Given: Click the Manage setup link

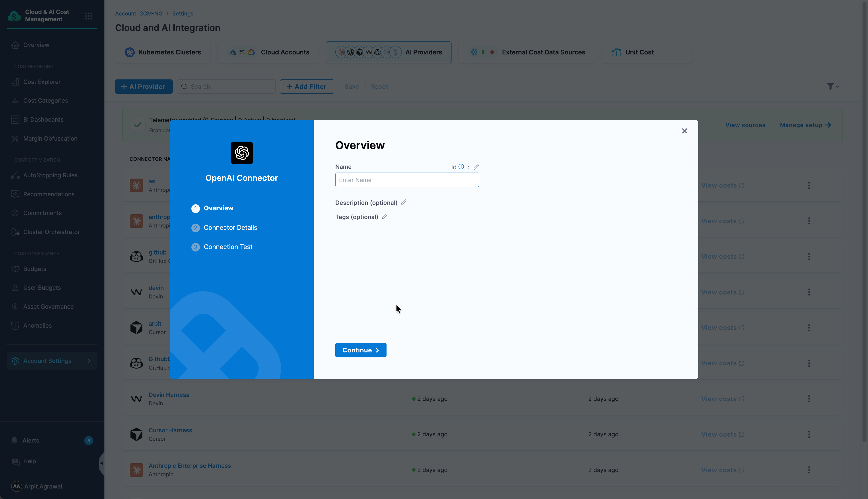Looking at the screenshot, I should 805,125.
